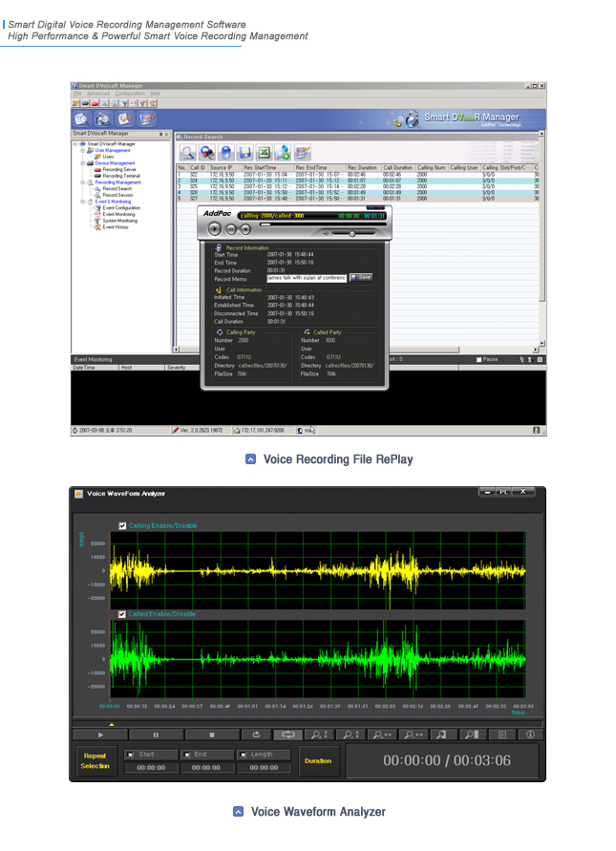This screenshot has height=851, width=616.
Task: Toggle the End checkbox in analyzer
Action: (x=186, y=755)
